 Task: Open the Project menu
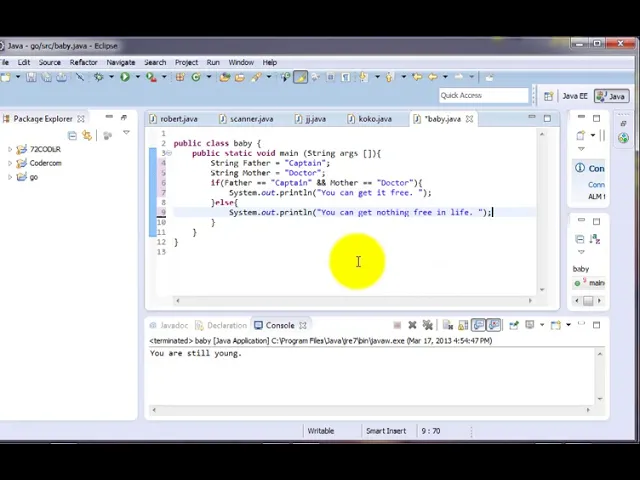click(x=186, y=62)
